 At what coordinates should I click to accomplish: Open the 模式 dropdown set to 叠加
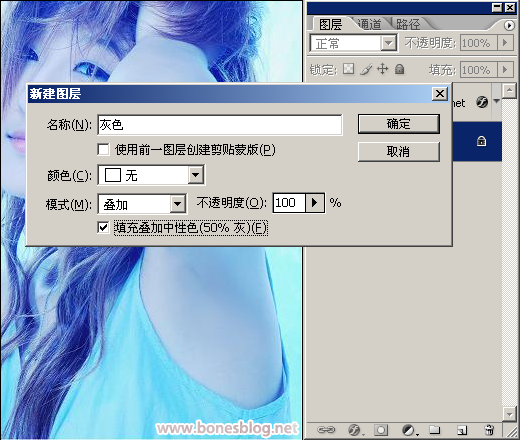[142, 204]
